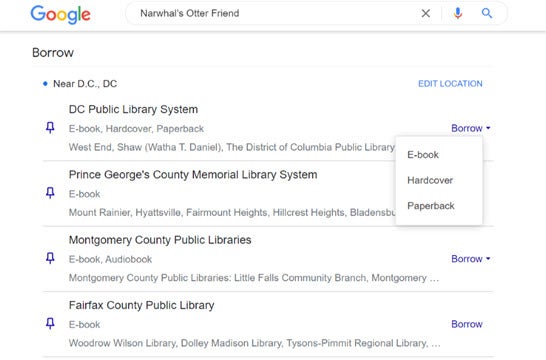Click the magnifying glass search icon
Image resolution: width=546 pixels, height=360 pixels.
tap(487, 14)
